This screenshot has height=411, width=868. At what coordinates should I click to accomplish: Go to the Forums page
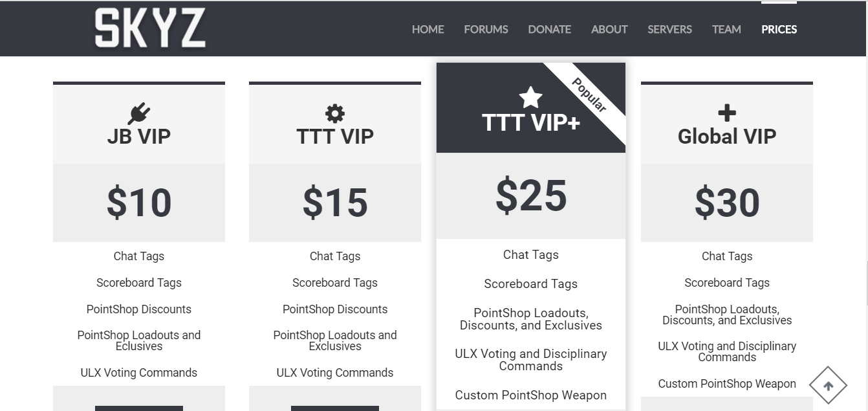tap(486, 29)
